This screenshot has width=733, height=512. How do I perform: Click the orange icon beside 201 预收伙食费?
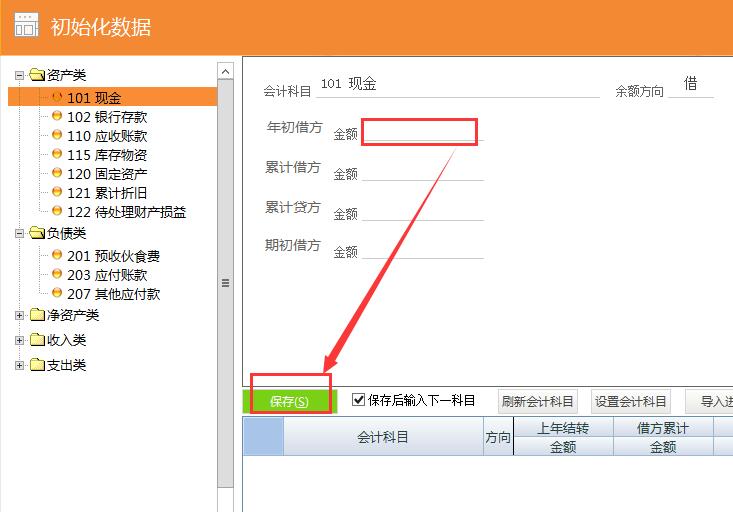coord(57,256)
